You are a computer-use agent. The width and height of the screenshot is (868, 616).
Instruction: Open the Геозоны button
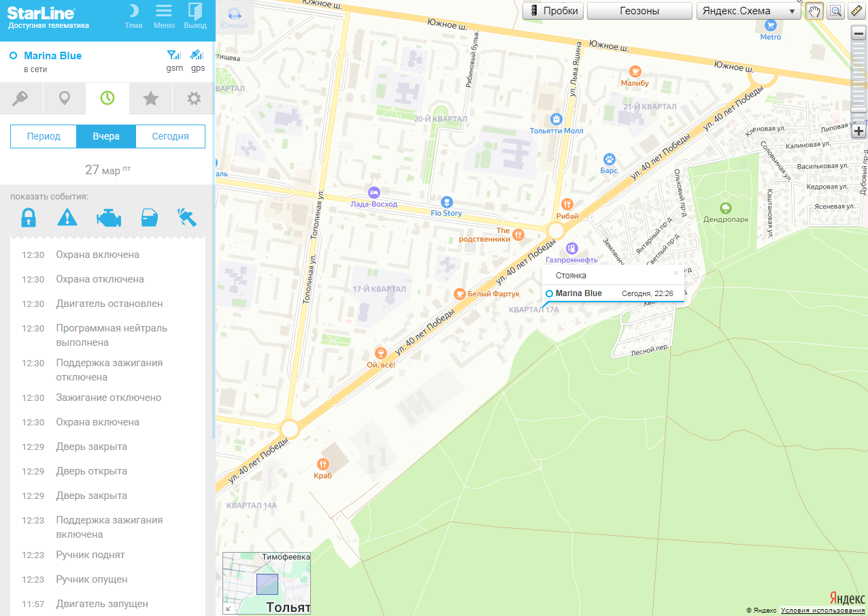[639, 11]
